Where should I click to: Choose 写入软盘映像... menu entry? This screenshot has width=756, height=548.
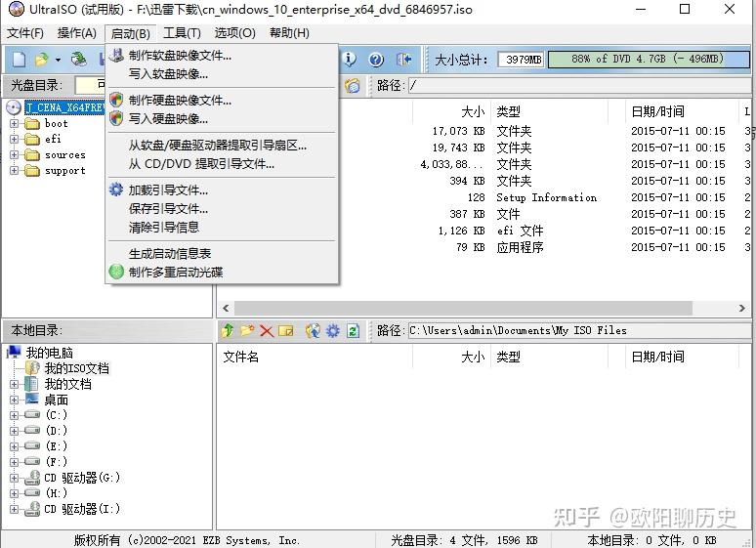(x=222, y=74)
